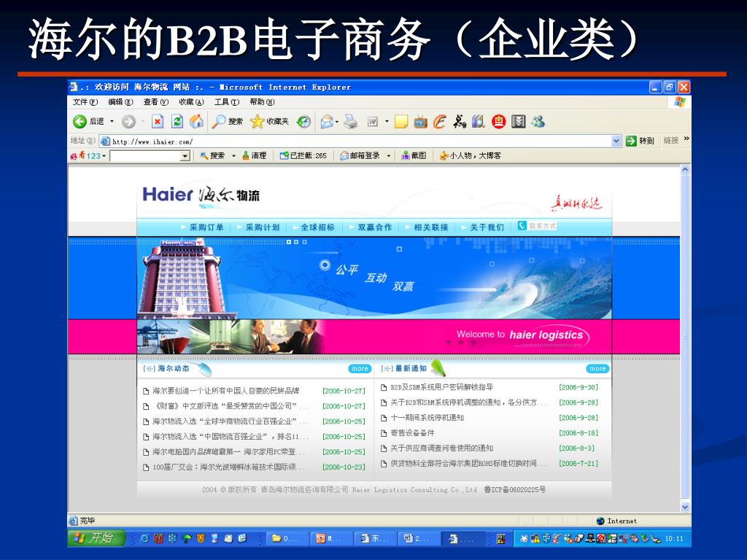Viewport: 747px width, 560px height.
Task: Click the Haier 海尔物流 logo
Action: click(201, 195)
